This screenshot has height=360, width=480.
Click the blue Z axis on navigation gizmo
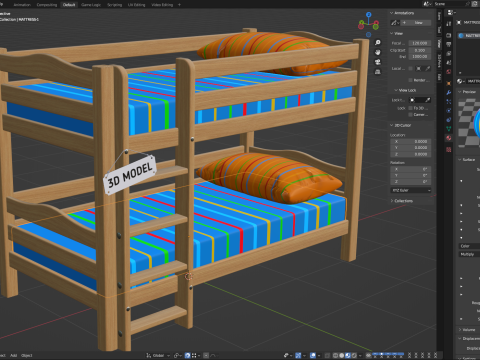369,15
